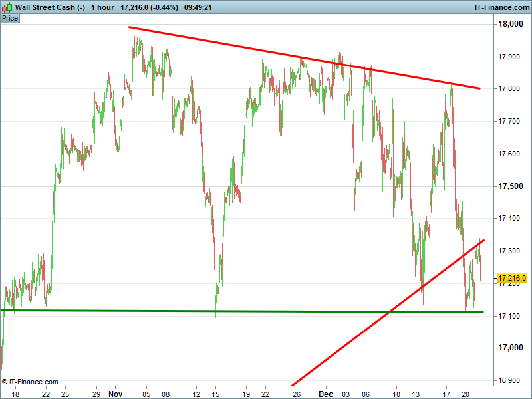Open the IT-Finance.com link in title bar
The image size is (532, 399).
pyautogui.click(x=502, y=7)
